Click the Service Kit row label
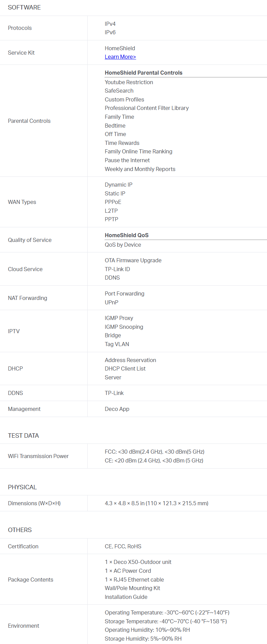This screenshot has height=644, width=267. coord(21,53)
